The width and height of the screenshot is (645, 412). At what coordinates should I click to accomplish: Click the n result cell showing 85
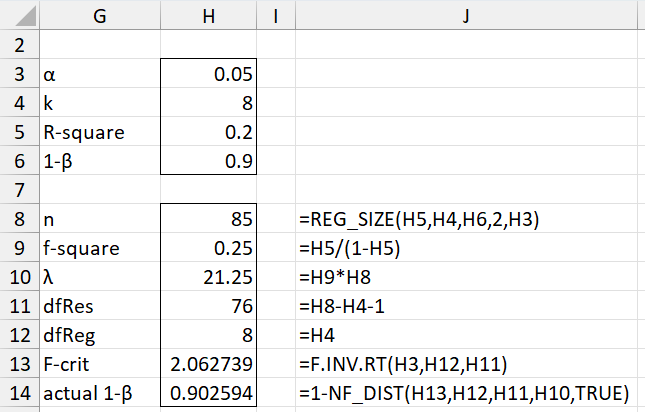pyautogui.click(x=208, y=217)
